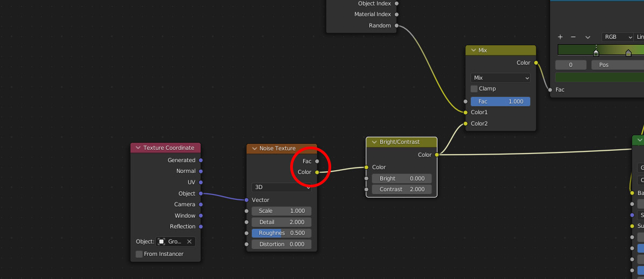This screenshot has height=279, width=644.
Task: Collapse the Mix node
Action: pos(474,50)
